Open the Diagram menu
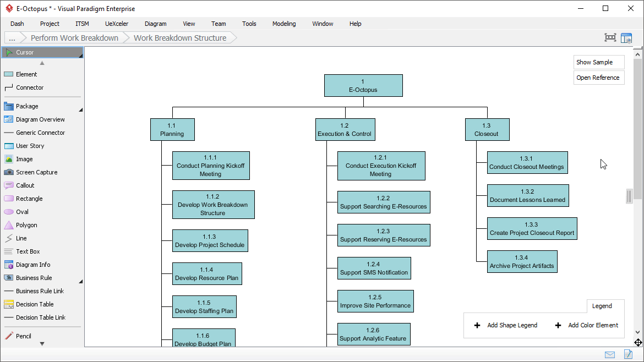The image size is (644, 362). [156, 24]
